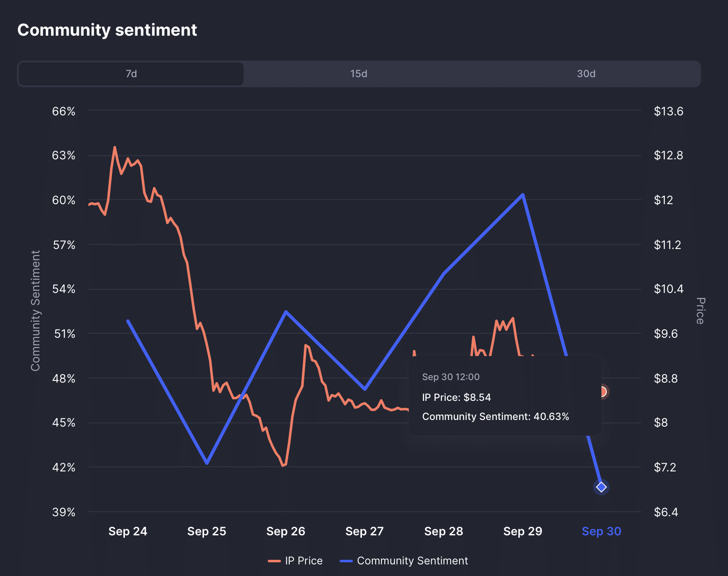Viewport: 728px width, 576px height.
Task: Click the peak of the blue sentiment line
Action: pos(522,194)
